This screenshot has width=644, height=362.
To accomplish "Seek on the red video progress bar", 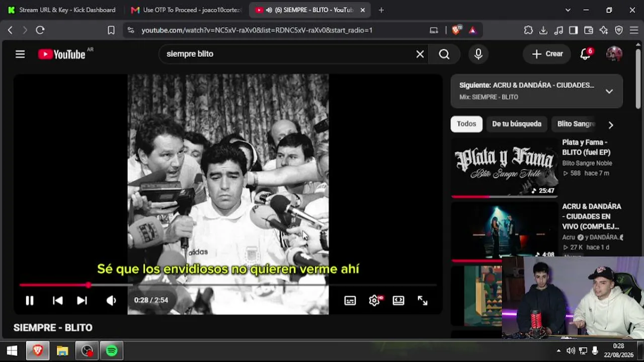I will coord(228,285).
